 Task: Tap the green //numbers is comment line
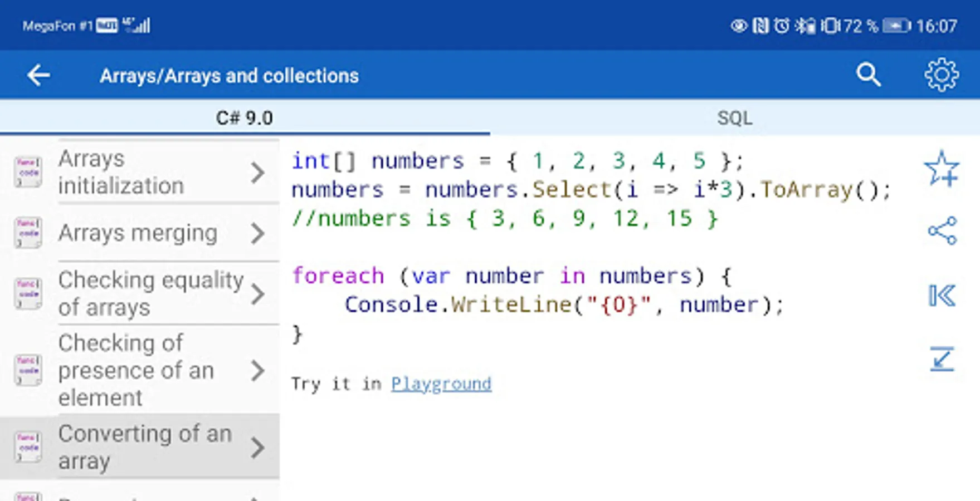point(505,219)
